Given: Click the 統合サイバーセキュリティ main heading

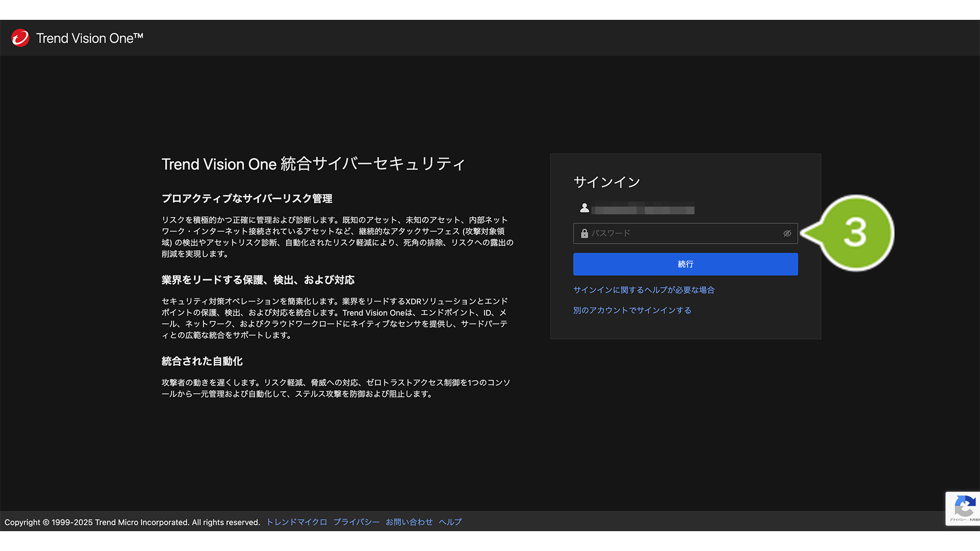Looking at the screenshot, I should click(313, 164).
